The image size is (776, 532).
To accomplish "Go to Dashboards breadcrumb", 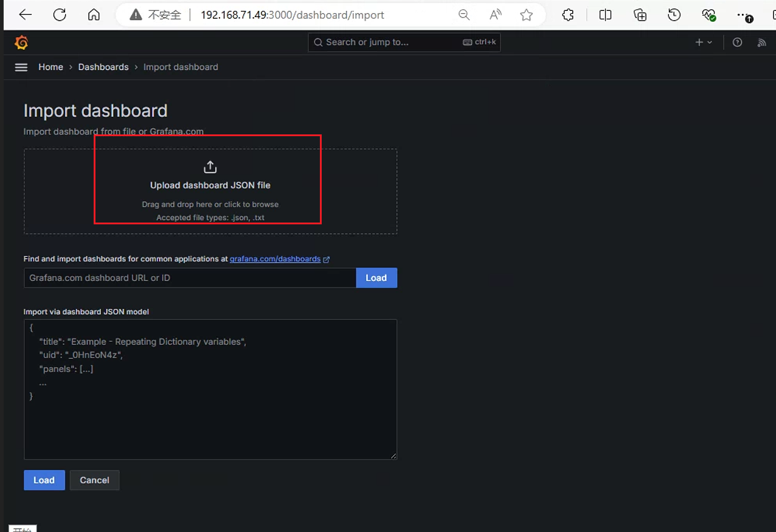I will [x=103, y=67].
